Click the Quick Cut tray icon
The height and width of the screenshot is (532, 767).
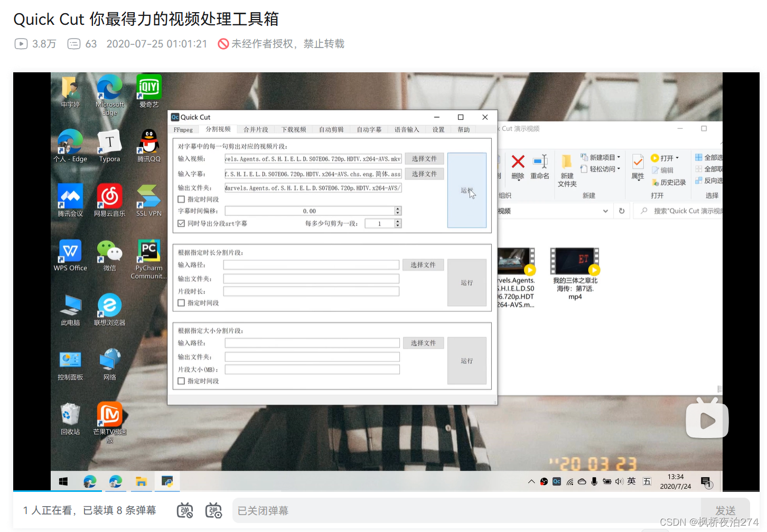pos(556,481)
